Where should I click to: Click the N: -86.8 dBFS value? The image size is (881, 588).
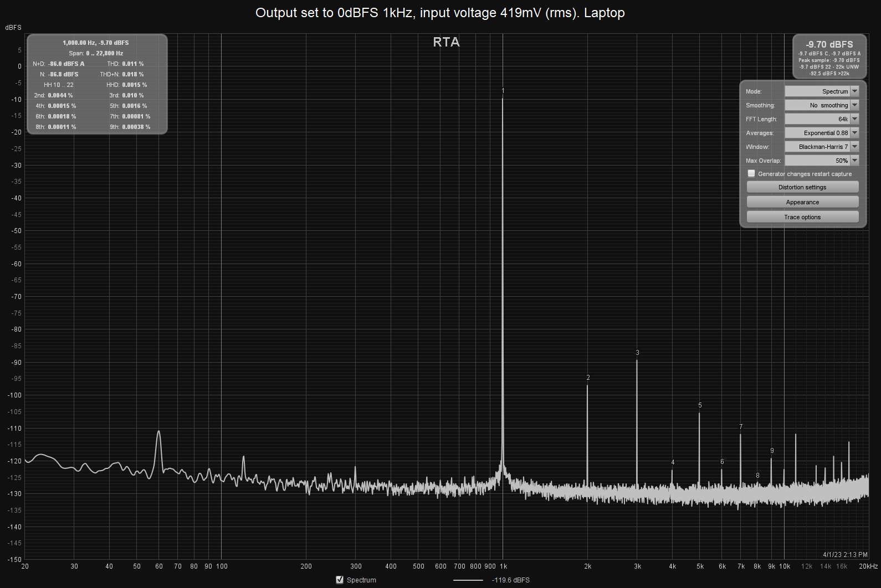[63, 74]
